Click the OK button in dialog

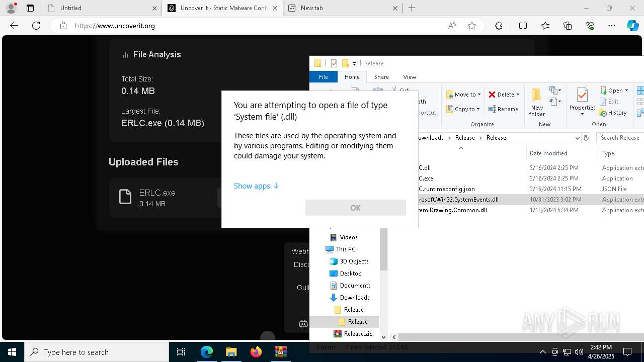coord(355,208)
